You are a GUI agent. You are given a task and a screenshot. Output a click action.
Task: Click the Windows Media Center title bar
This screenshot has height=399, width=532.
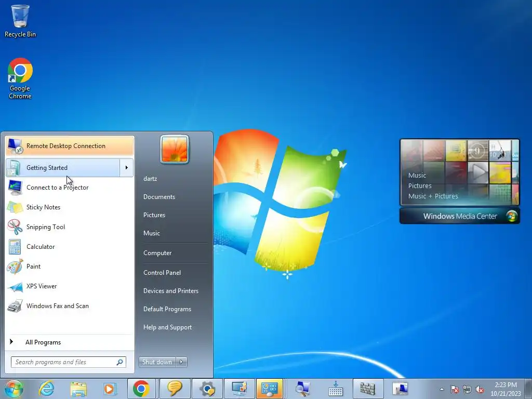(460, 216)
